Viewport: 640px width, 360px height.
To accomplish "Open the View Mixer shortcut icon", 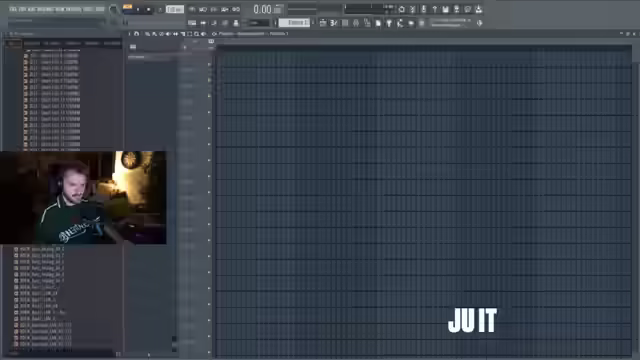I will pos(356,23).
